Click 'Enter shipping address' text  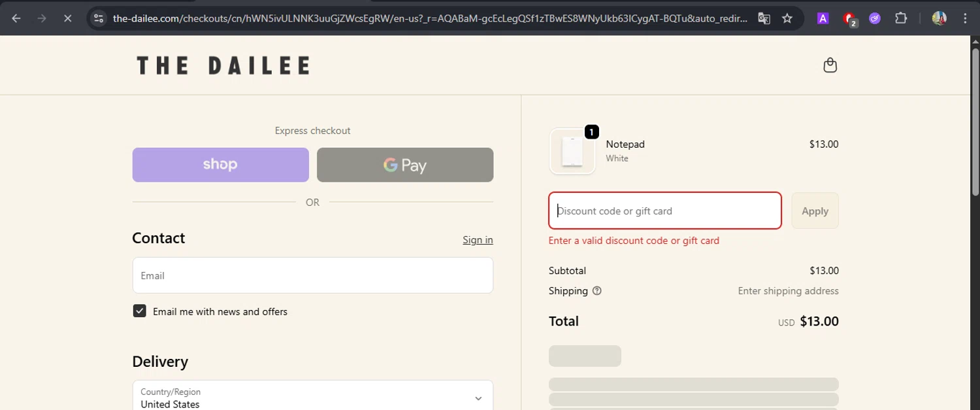788,291
